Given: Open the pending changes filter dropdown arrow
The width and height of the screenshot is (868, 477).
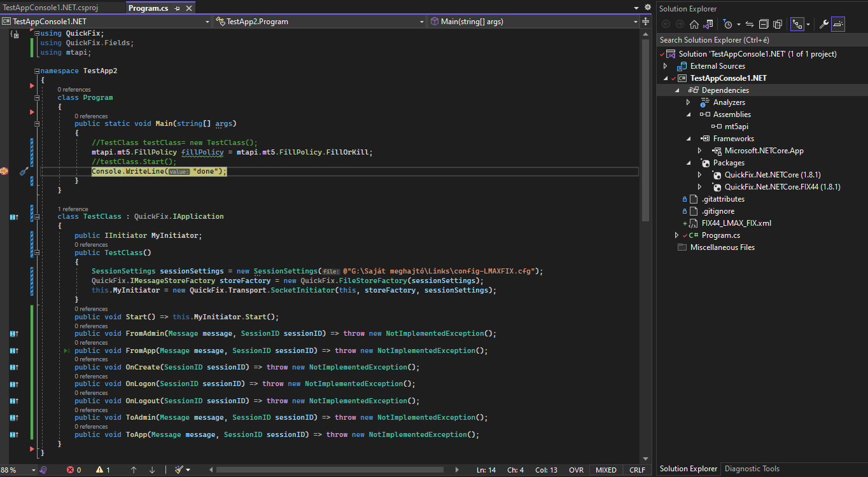Looking at the screenshot, I should (x=738, y=24).
